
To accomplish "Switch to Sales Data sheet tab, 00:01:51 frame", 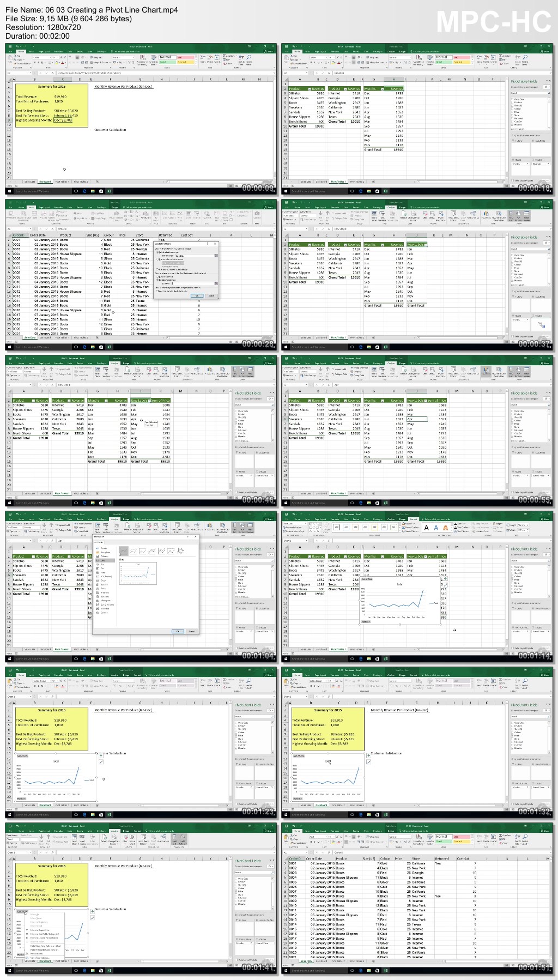I will point(306,961).
